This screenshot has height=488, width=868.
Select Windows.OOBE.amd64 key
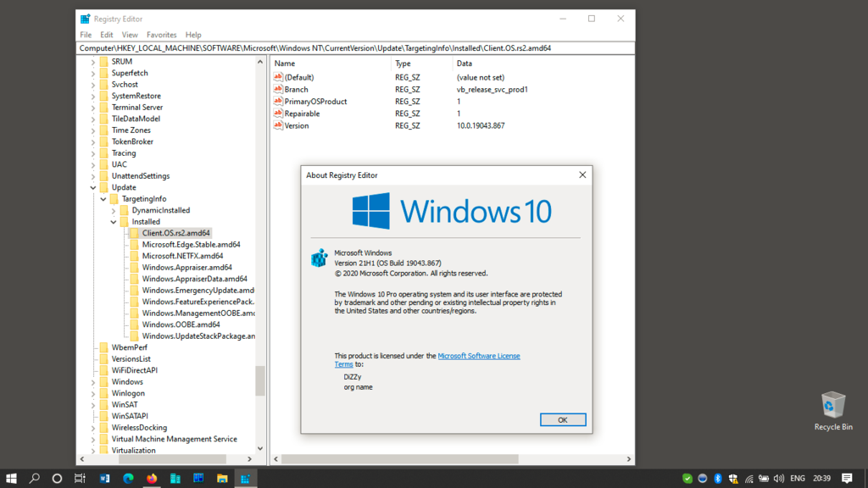pyautogui.click(x=181, y=324)
